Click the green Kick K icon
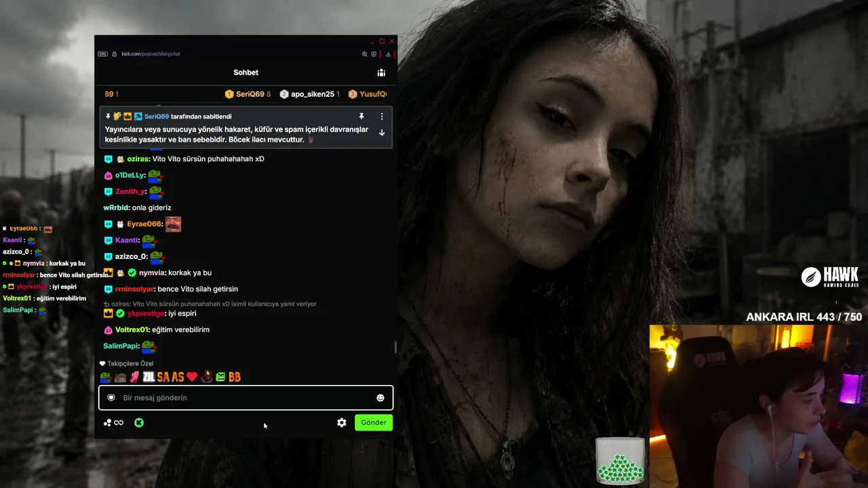The image size is (868, 488). [139, 423]
